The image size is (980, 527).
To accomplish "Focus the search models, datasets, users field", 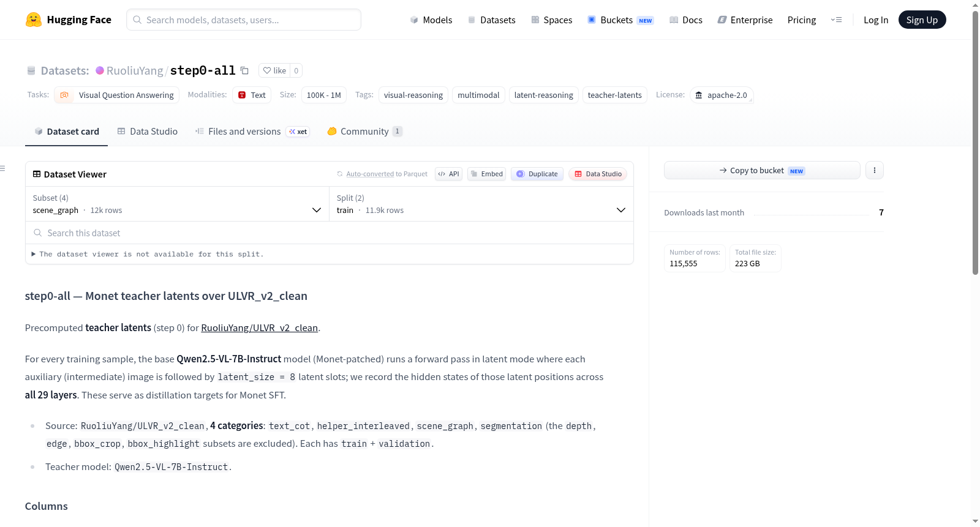I will [x=244, y=20].
